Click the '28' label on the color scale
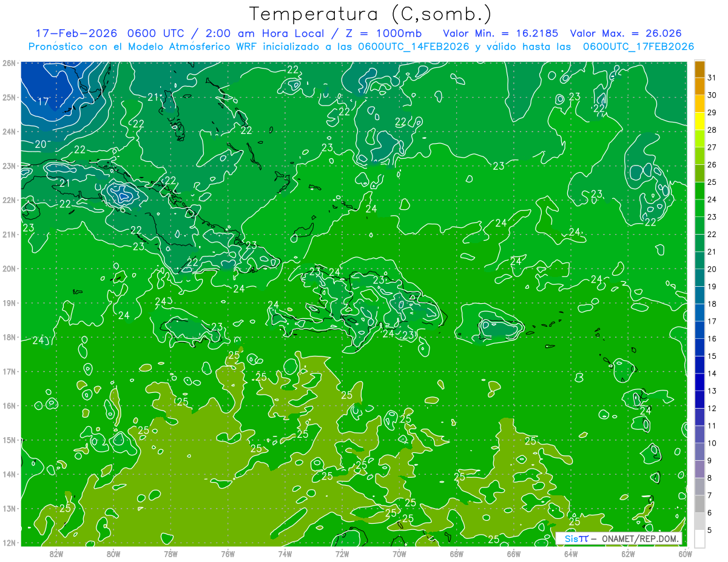The width and height of the screenshot is (728, 562). coord(712,130)
